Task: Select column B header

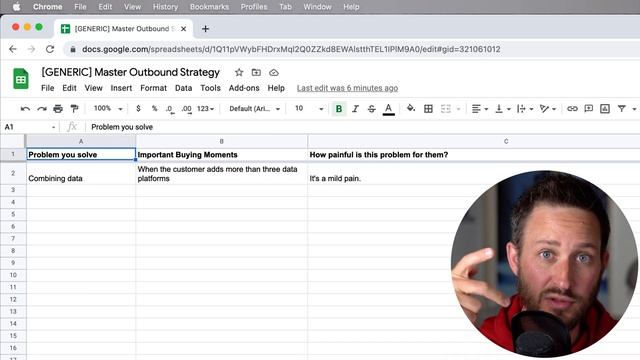Action: [222, 141]
